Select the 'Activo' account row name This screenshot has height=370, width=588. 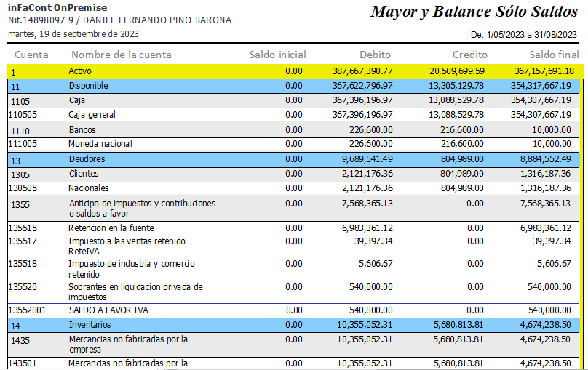(80, 71)
